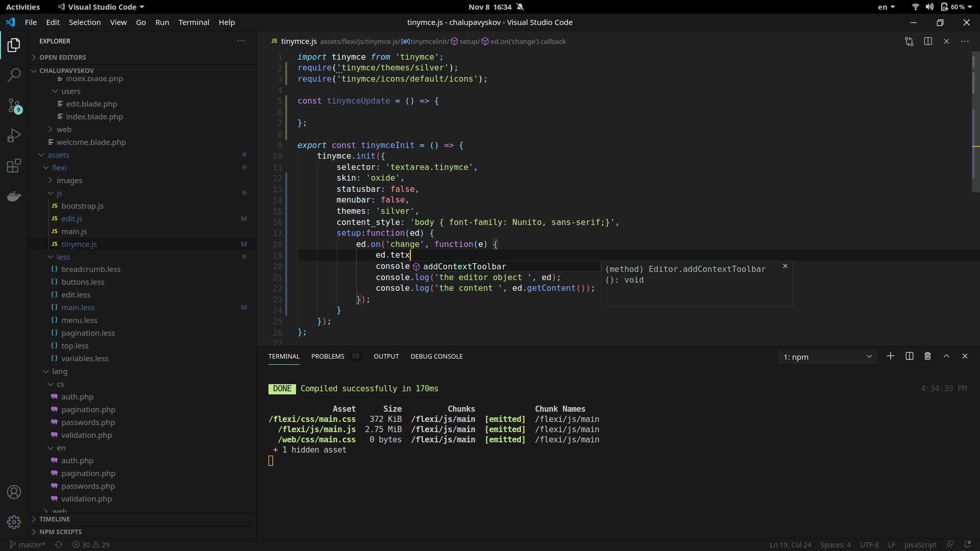Expand the NPM SCRIPTS section

[60, 532]
